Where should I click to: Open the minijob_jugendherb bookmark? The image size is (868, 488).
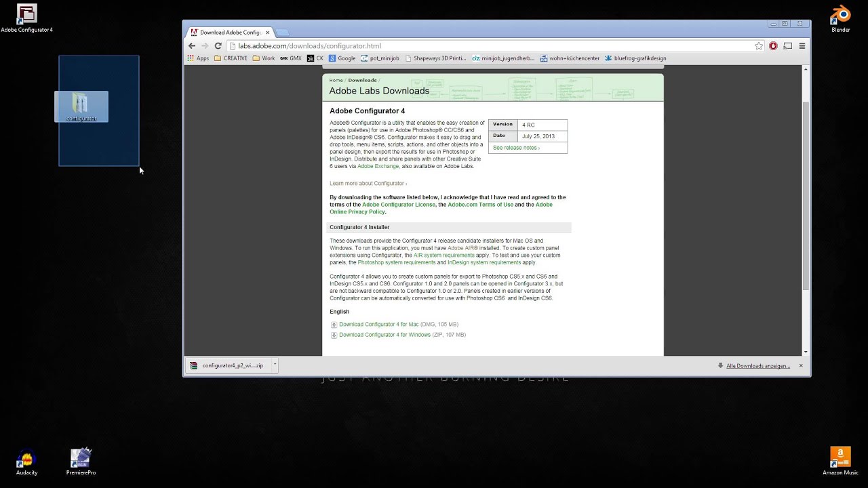click(x=503, y=58)
